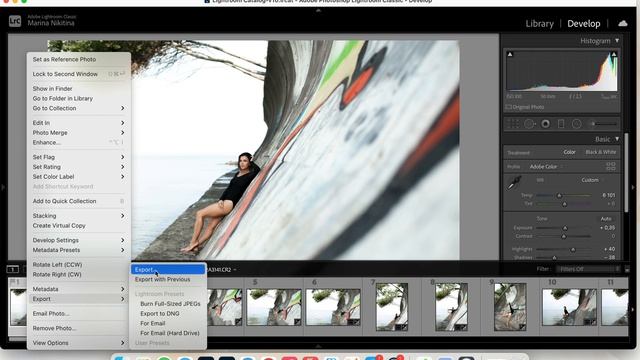Viewport: 640px width, 360px height.
Task: Show left panel via edge arrow
Action: coord(3,187)
